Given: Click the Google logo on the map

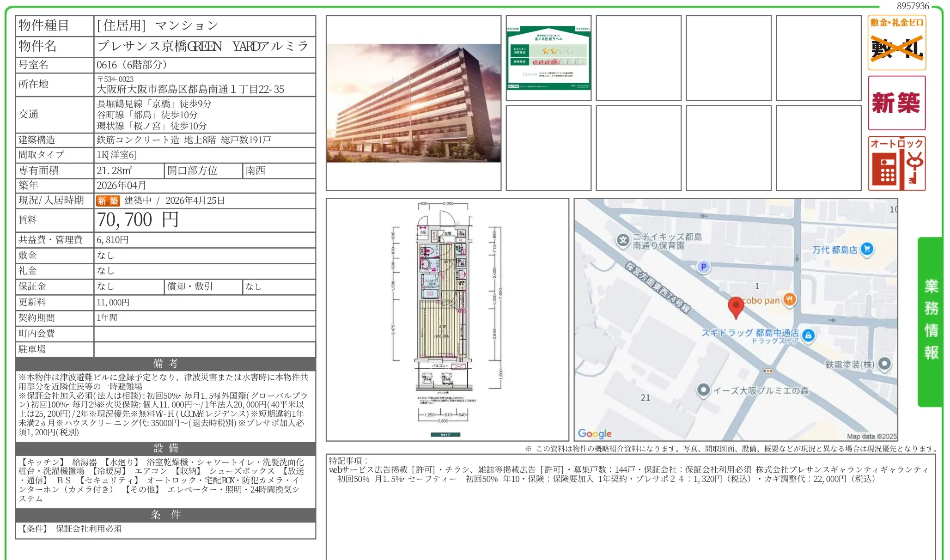Looking at the screenshot, I should (595, 433).
